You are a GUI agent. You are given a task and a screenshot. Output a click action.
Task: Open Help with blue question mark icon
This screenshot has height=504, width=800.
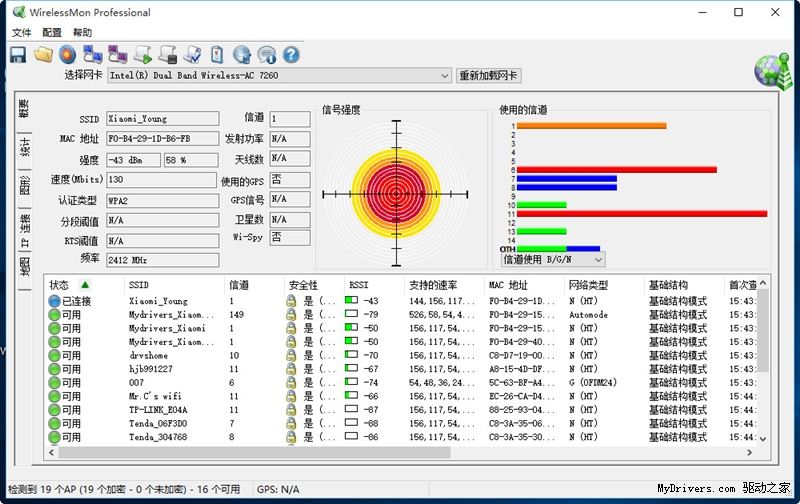[x=291, y=55]
